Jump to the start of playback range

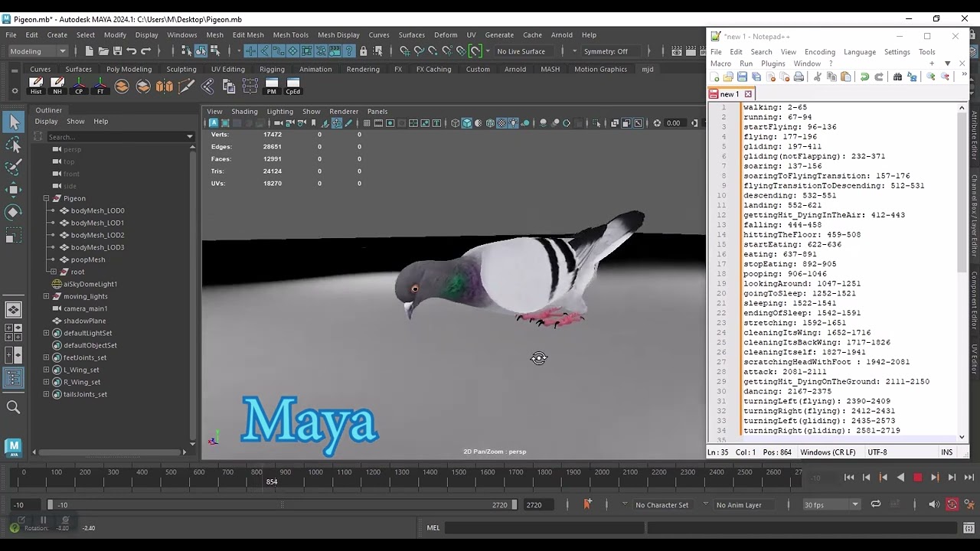(849, 478)
